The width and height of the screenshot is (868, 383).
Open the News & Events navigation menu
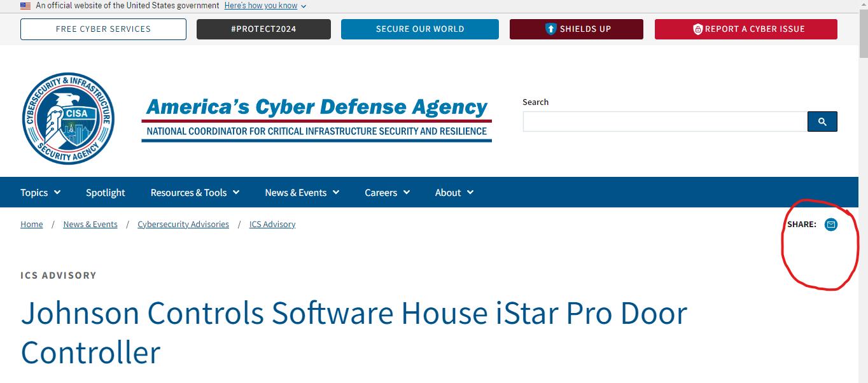(x=301, y=192)
